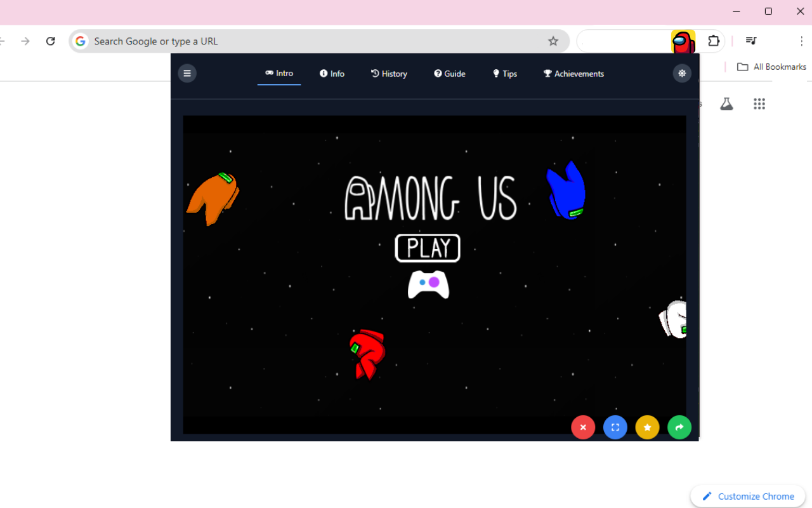Switch to the Intro tab
This screenshot has height=508, width=812.
[279, 74]
